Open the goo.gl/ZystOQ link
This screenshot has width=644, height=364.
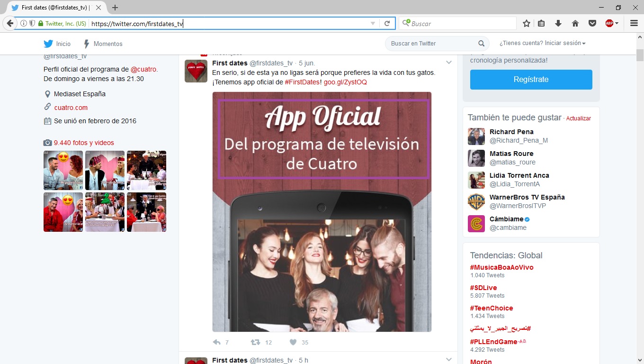point(345,82)
